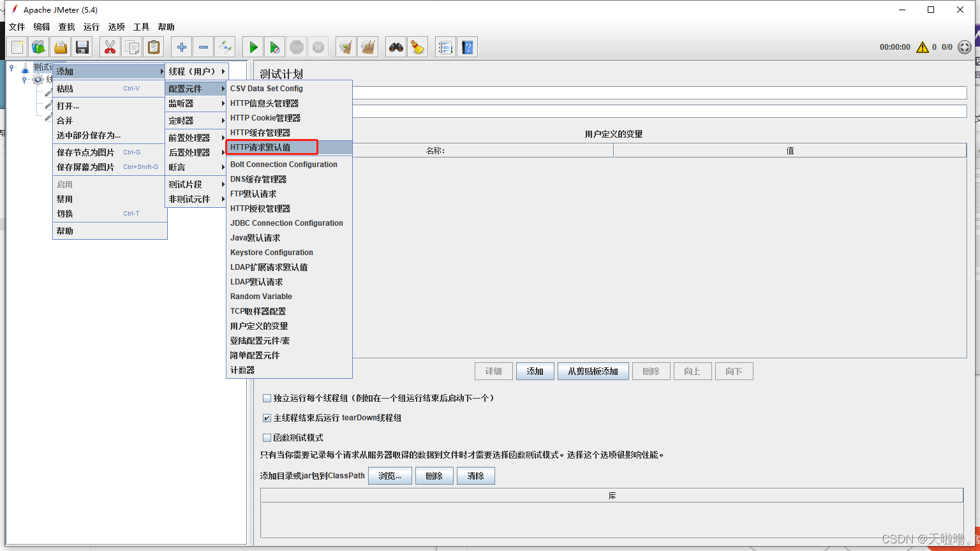Image resolution: width=980 pixels, height=551 pixels.
Task: Click the test plan name input field
Action: tap(660, 93)
